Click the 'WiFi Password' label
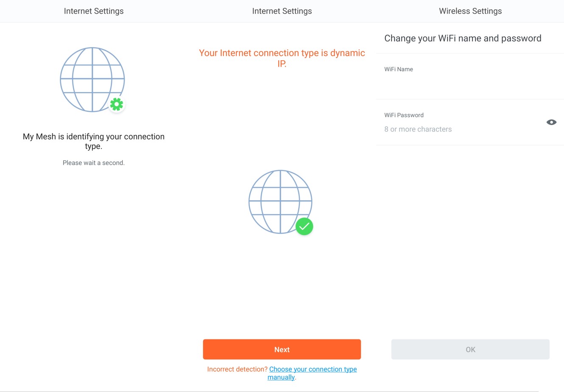 (404, 115)
